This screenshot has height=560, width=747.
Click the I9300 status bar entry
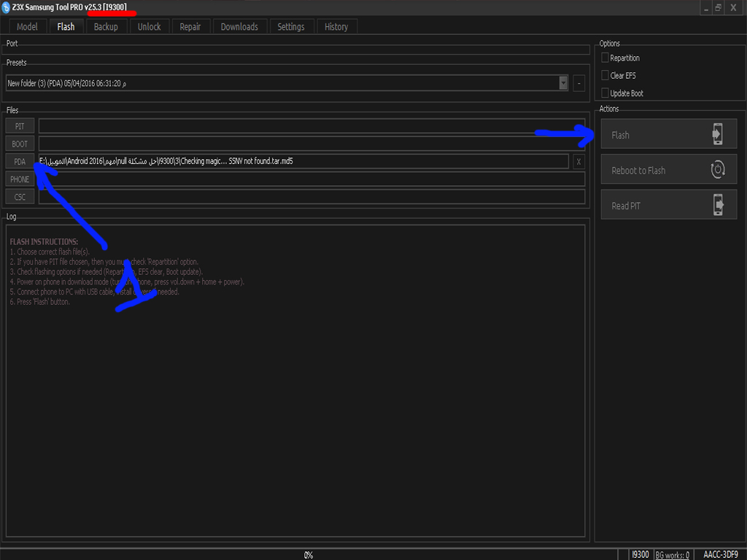[x=640, y=554]
